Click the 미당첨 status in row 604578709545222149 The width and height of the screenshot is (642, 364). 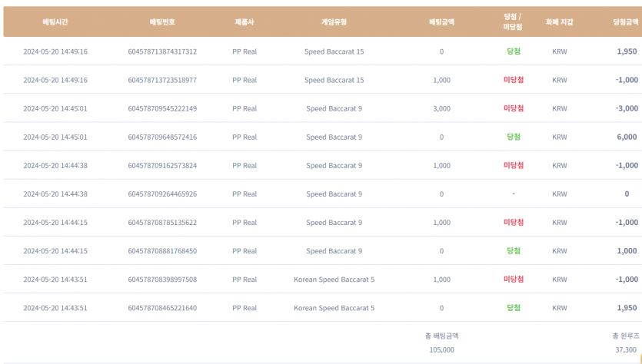click(x=514, y=108)
